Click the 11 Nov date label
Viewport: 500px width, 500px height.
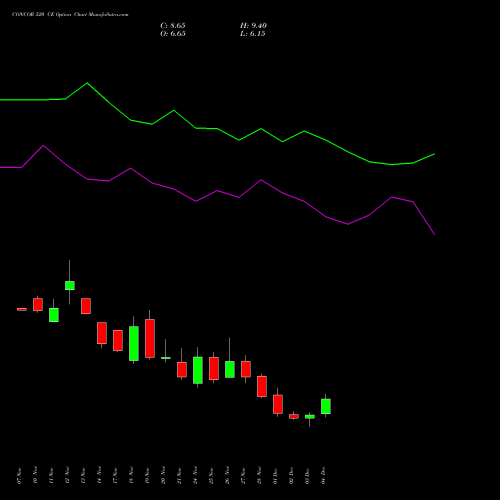(x=51, y=475)
